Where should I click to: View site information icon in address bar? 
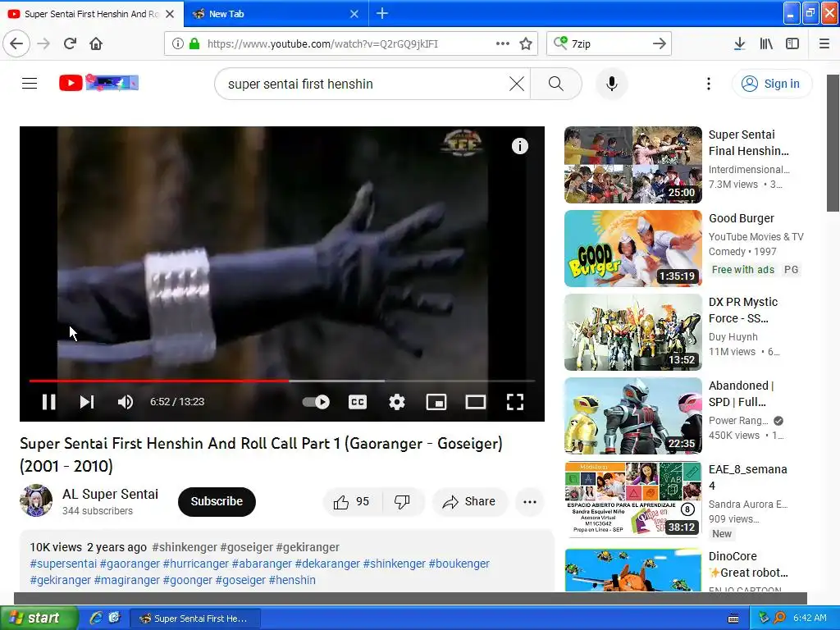click(177, 43)
